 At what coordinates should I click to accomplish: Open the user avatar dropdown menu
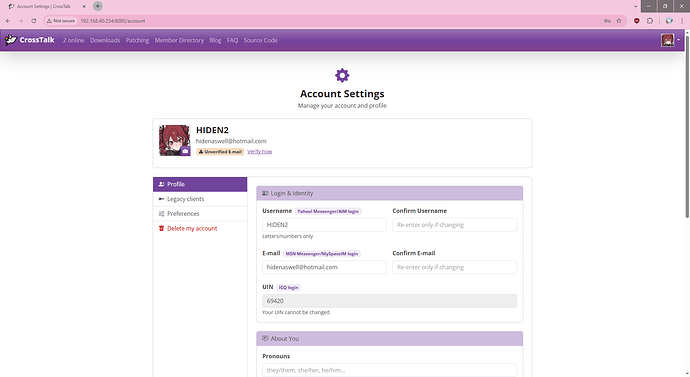coord(670,40)
